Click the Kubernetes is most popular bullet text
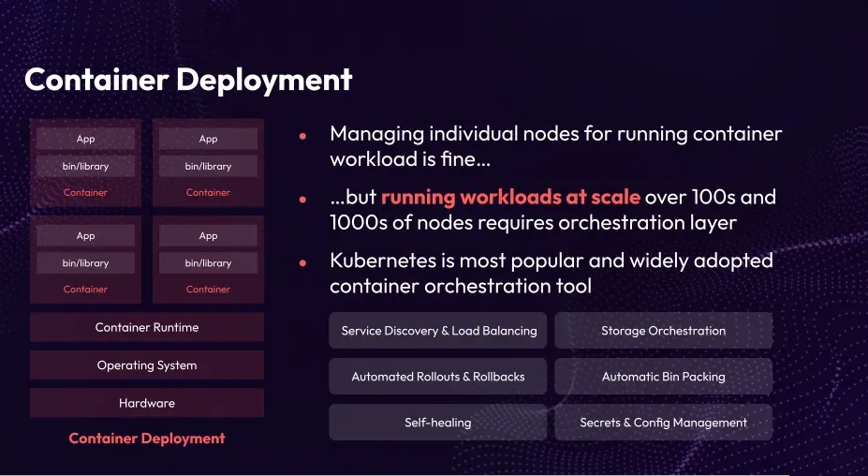 (x=552, y=274)
